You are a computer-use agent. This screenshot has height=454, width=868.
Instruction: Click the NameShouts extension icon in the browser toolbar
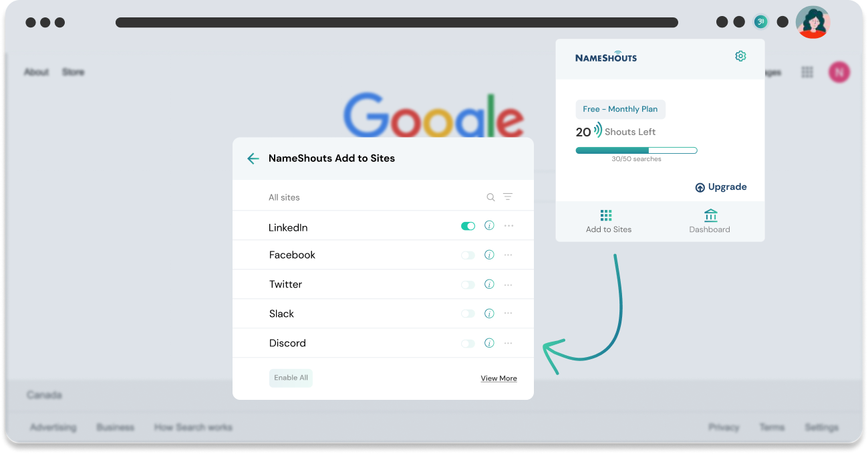tap(760, 22)
